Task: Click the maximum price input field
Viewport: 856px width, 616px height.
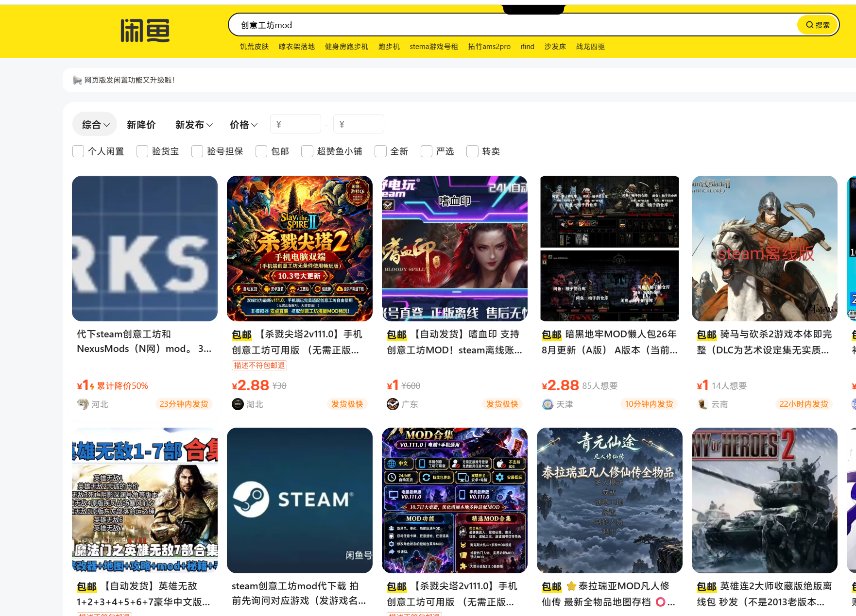Action: click(359, 124)
